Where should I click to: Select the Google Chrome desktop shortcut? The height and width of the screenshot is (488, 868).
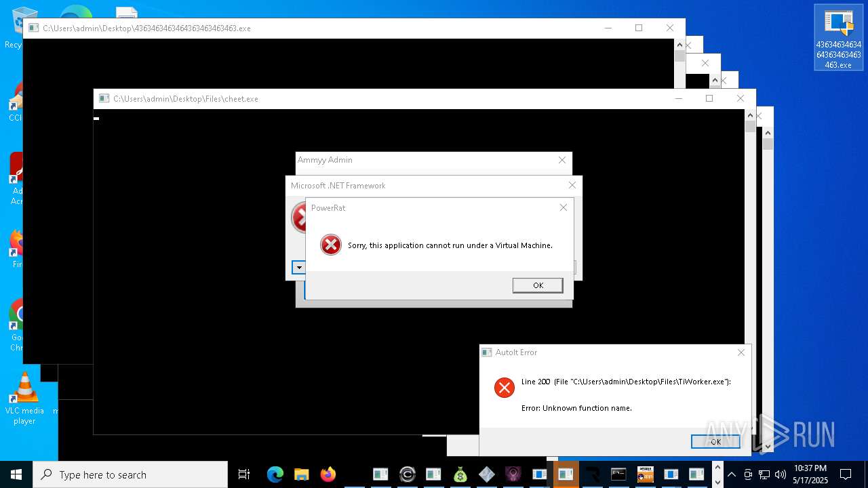pyautogui.click(x=16, y=325)
